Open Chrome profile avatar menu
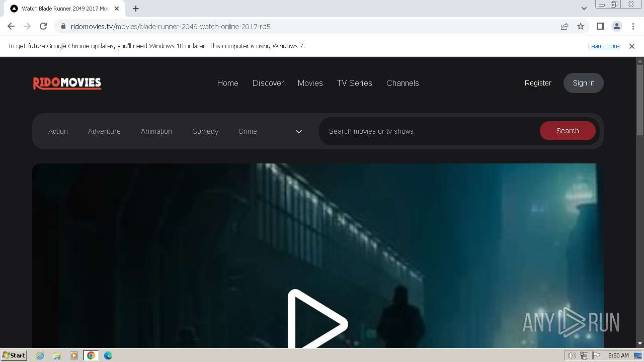644x362 pixels. (616, 26)
